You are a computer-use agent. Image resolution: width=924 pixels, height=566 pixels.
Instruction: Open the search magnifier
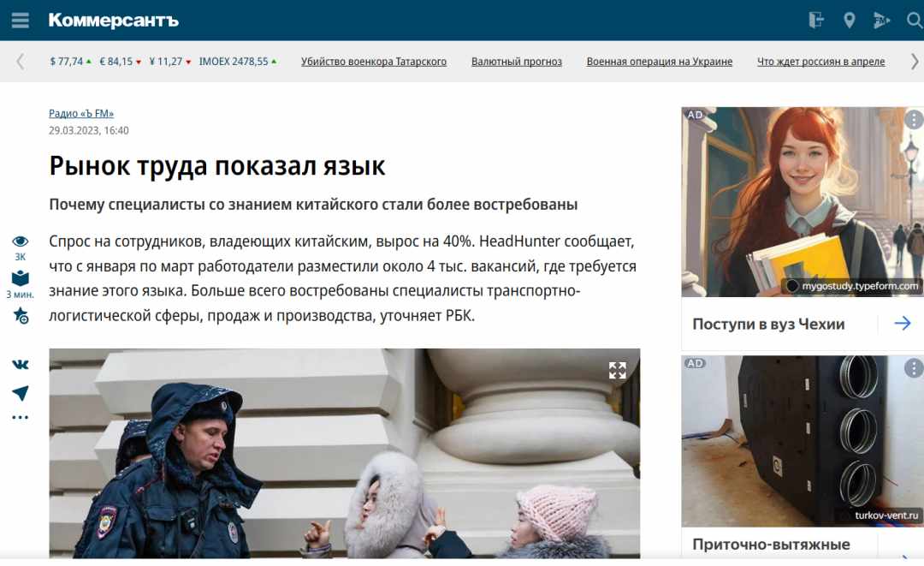click(x=915, y=21)
